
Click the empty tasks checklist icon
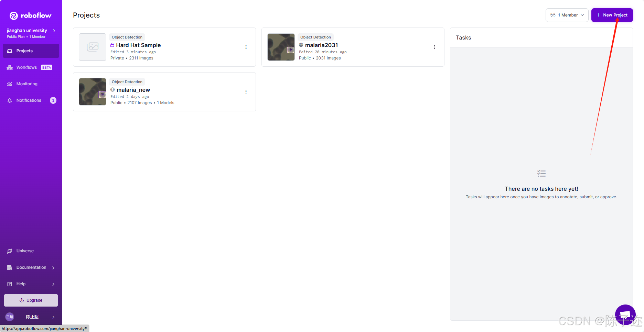[541, 174]
